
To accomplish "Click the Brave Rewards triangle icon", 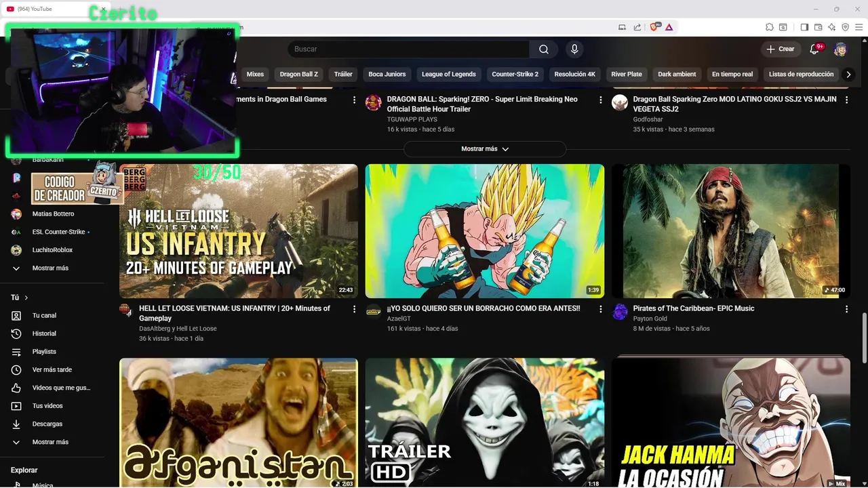I will pos(669,27).
